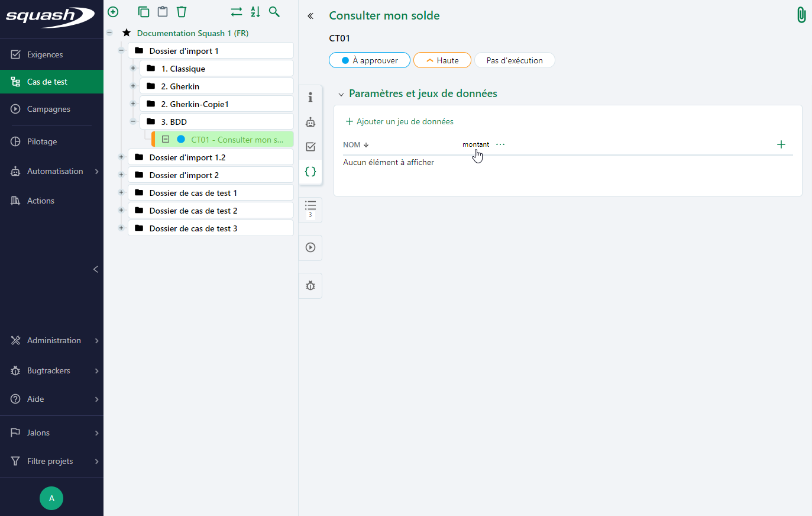Open the bug issues panel icon

point(310,286)
